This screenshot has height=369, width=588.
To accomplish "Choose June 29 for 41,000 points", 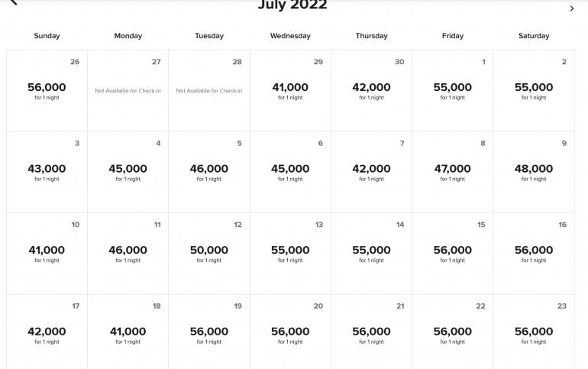I will click(x=290, y=90).
